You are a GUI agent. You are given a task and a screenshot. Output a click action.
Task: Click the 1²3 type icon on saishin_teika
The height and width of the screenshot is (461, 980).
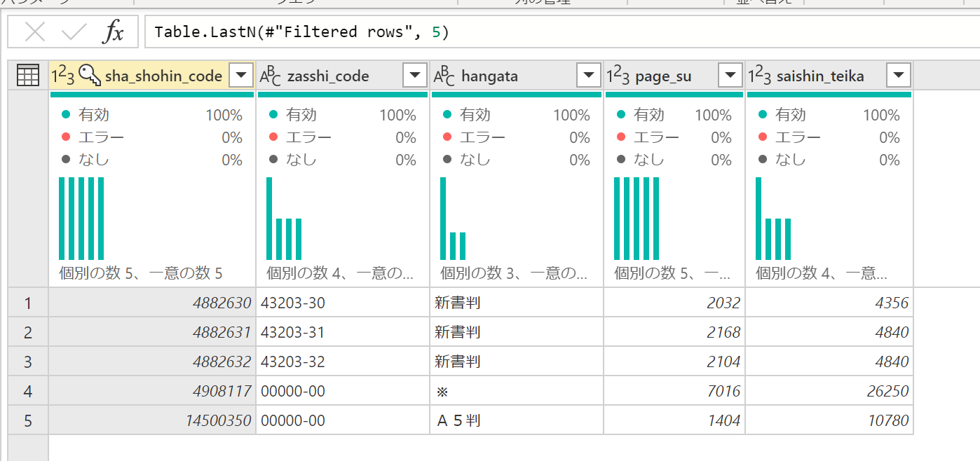[x=759, y=75]
